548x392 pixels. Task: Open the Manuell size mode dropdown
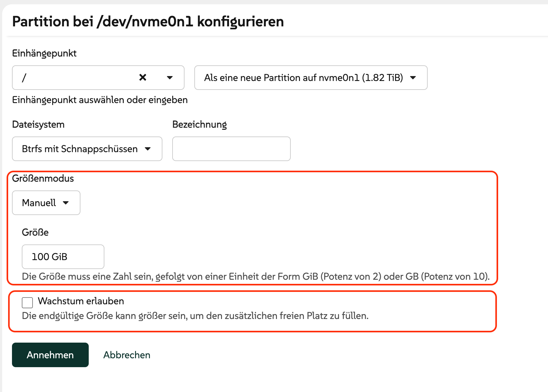pyautogui.click(x=39, y=203)
